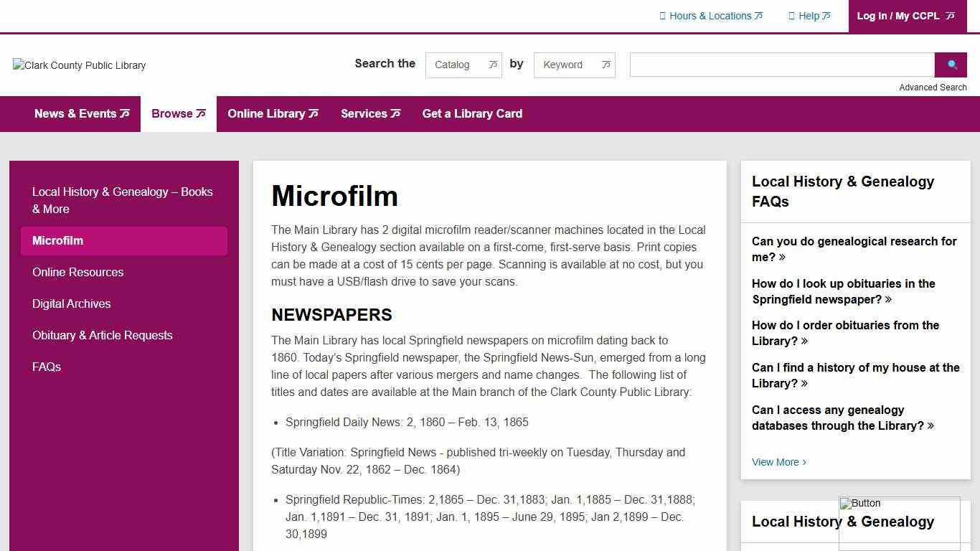980x551 pixels.
Task: Expand the obituaries ordering FAQ entry
Action: [845, 333]
